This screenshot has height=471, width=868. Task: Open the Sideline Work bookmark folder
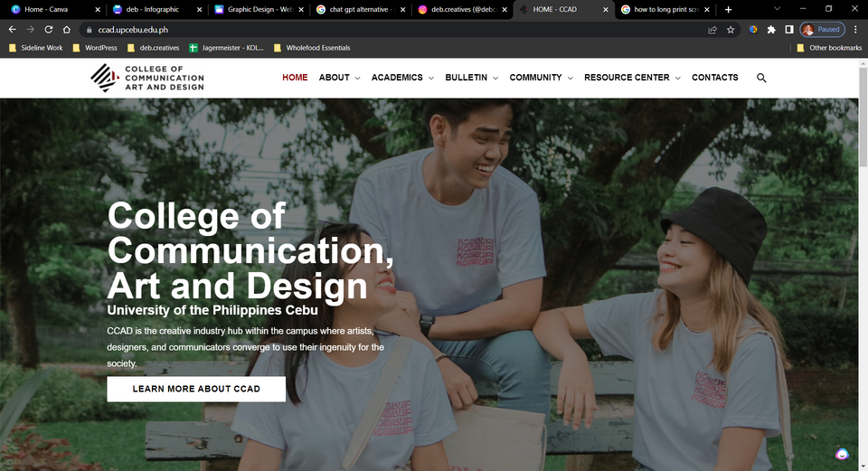[x=36, y=48]
